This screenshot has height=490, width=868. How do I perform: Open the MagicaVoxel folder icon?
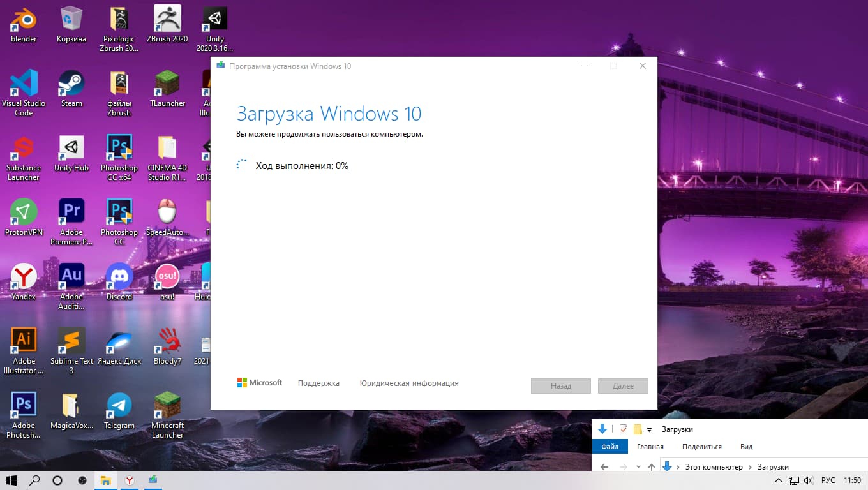(x=71, y=411)
